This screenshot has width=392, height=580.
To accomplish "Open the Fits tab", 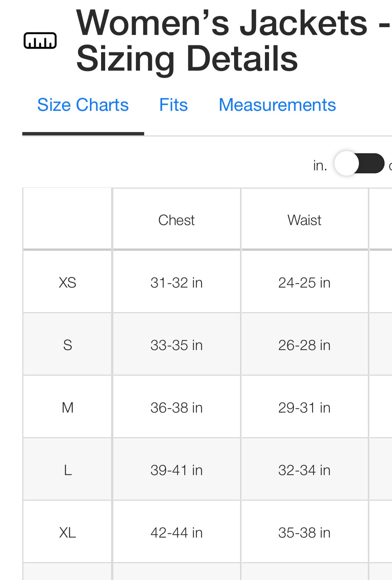I will (174, 105).
